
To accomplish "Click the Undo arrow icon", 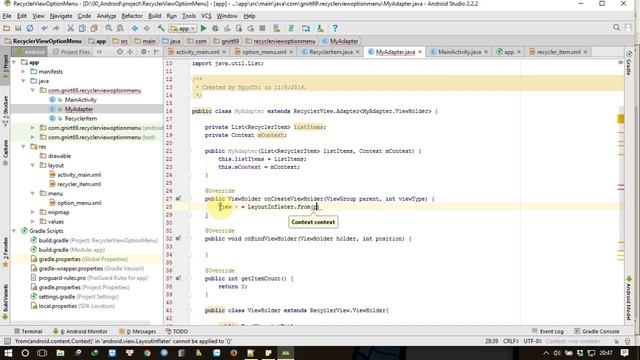I will pyautogui.click(x=44, y=28).
